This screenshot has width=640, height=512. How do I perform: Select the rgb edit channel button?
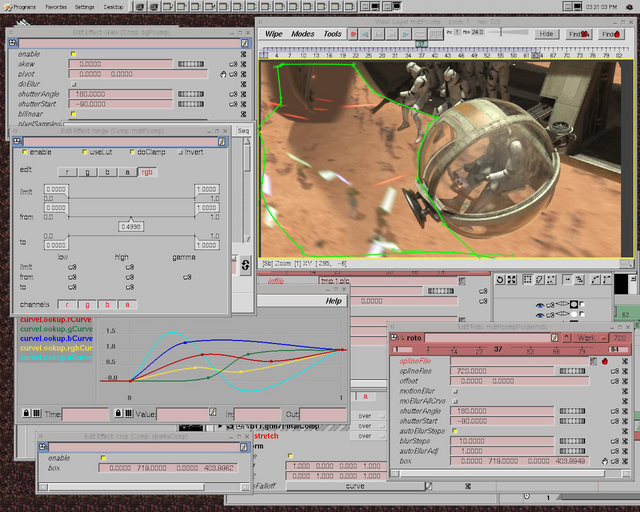coord(147,172)
